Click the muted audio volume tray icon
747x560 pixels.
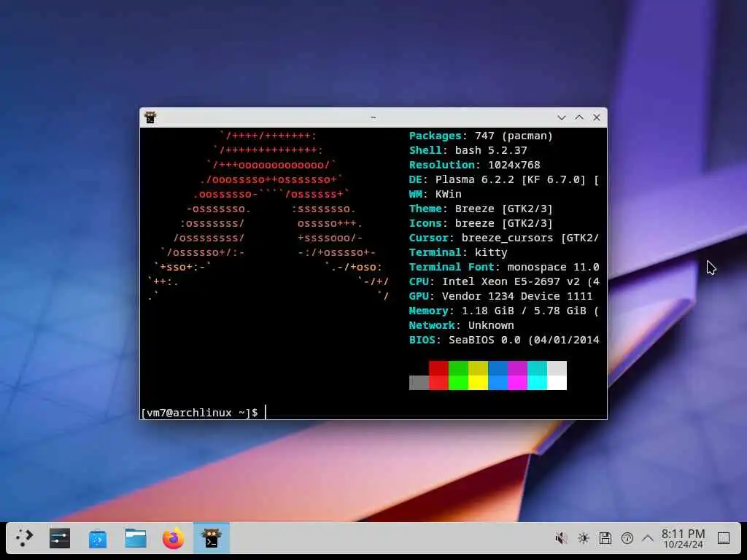coord(561,538)
